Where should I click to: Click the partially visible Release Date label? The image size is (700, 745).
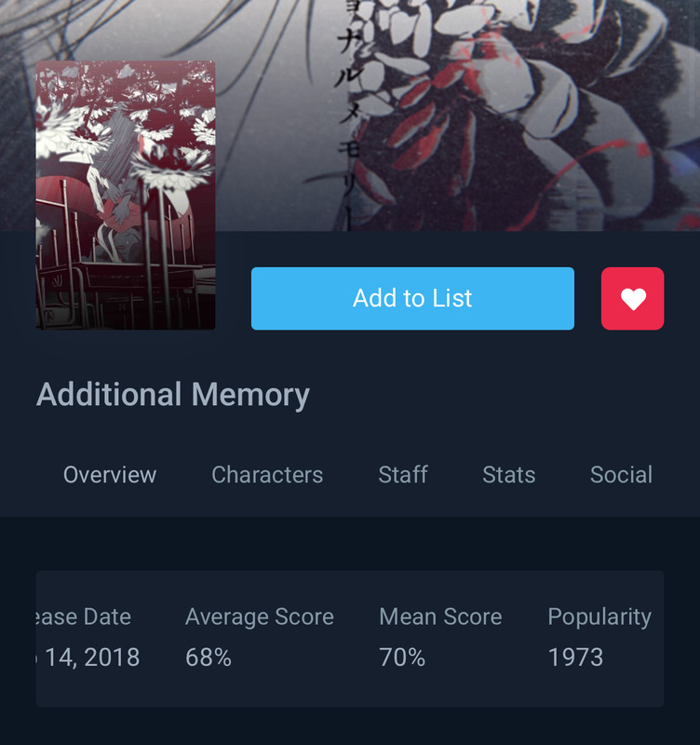84,616
